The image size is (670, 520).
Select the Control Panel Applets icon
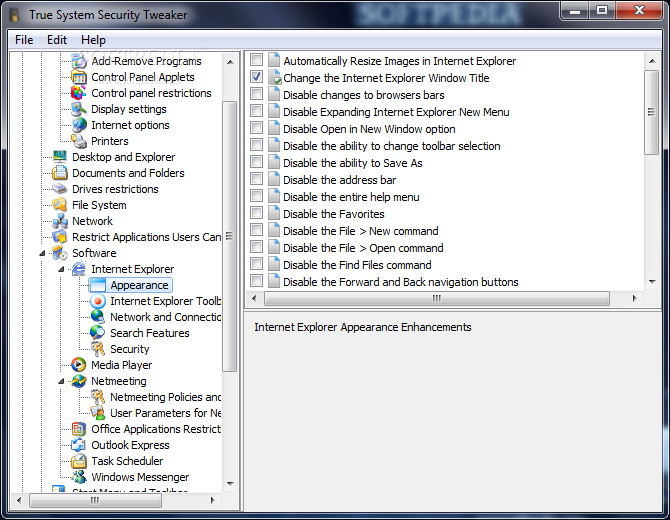pyautogui.click(x=79, y=77)
